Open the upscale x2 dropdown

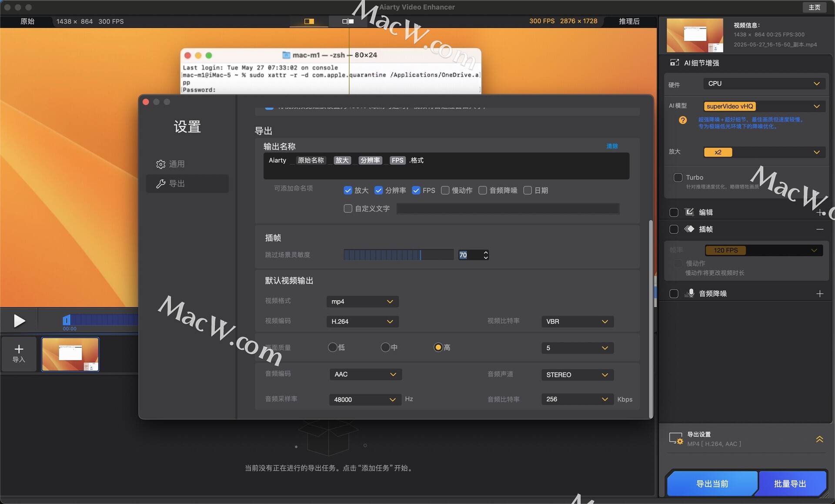click(764, 152)
